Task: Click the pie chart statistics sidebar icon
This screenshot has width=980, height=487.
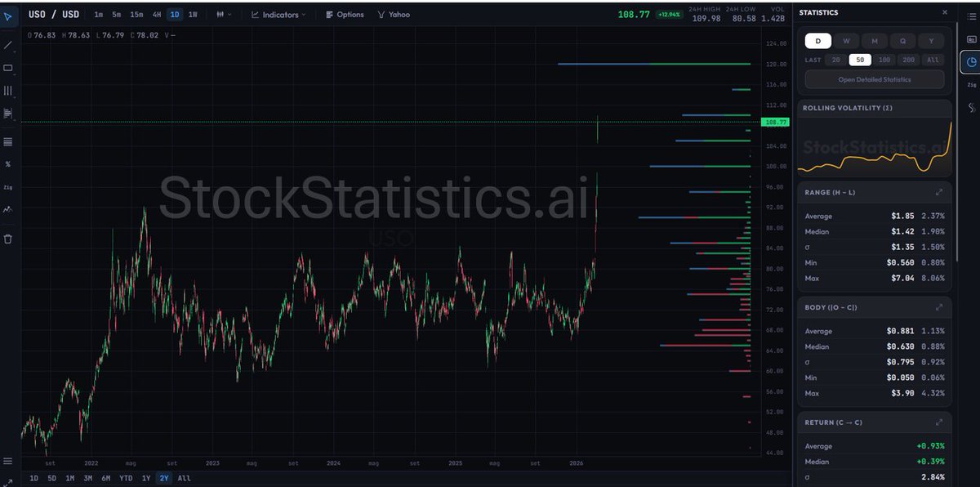Action: (x=971, y=61)
